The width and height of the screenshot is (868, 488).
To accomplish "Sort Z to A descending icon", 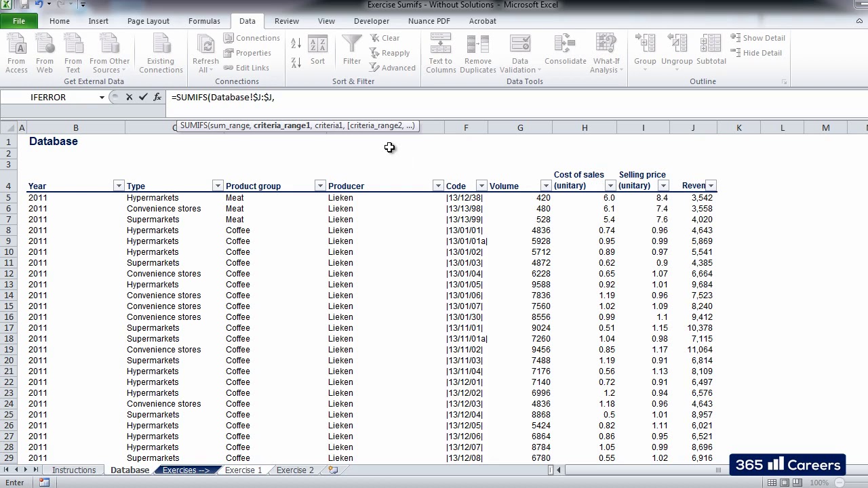I will [296, 63].
